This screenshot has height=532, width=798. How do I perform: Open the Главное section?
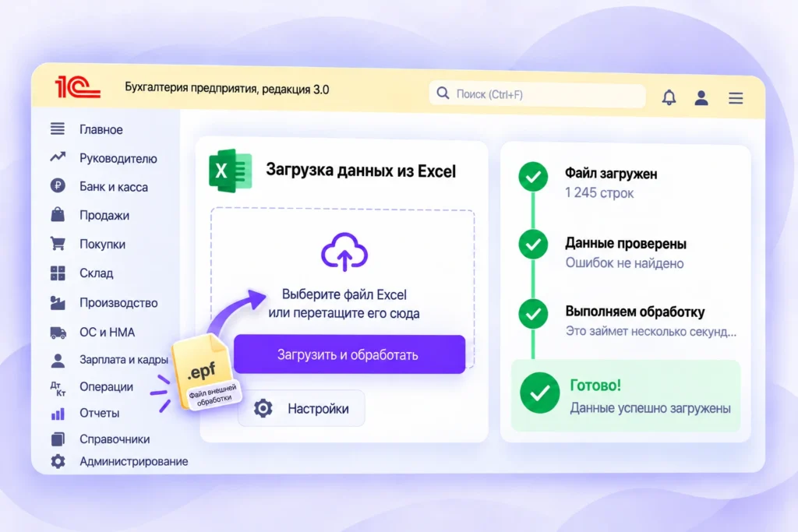(x=101, y=130)
